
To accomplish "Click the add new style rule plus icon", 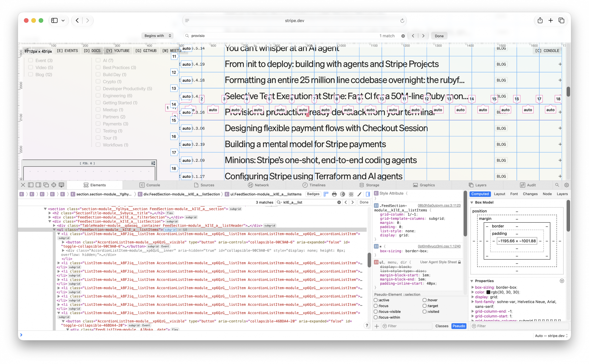I will coord(377,326).
